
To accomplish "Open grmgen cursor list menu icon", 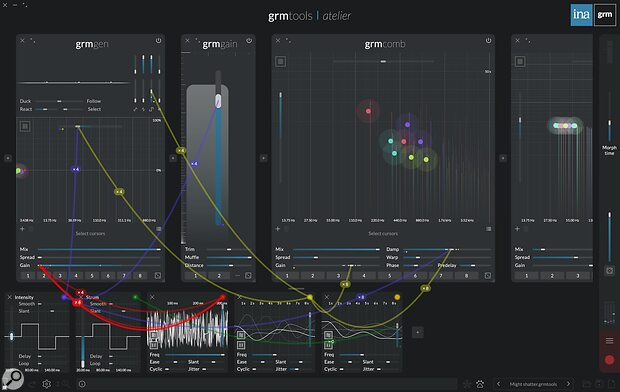I will tap(159, 229).
